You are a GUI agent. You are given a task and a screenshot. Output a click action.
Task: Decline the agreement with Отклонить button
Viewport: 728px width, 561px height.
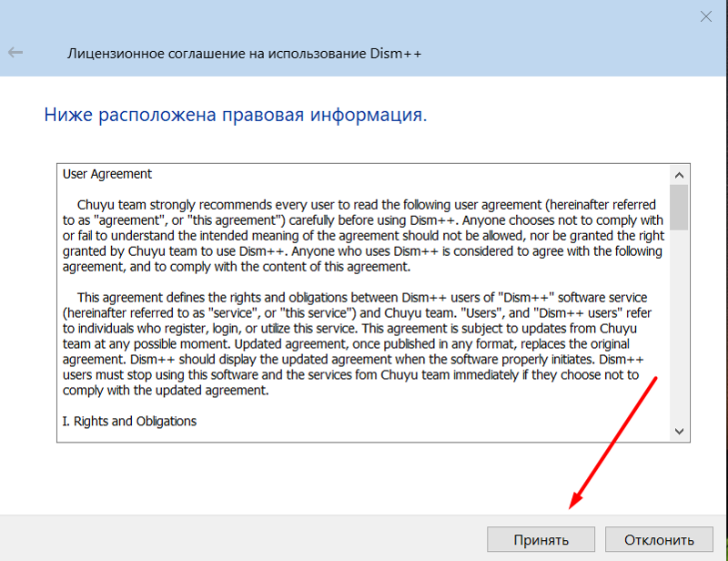click(659, 539)
